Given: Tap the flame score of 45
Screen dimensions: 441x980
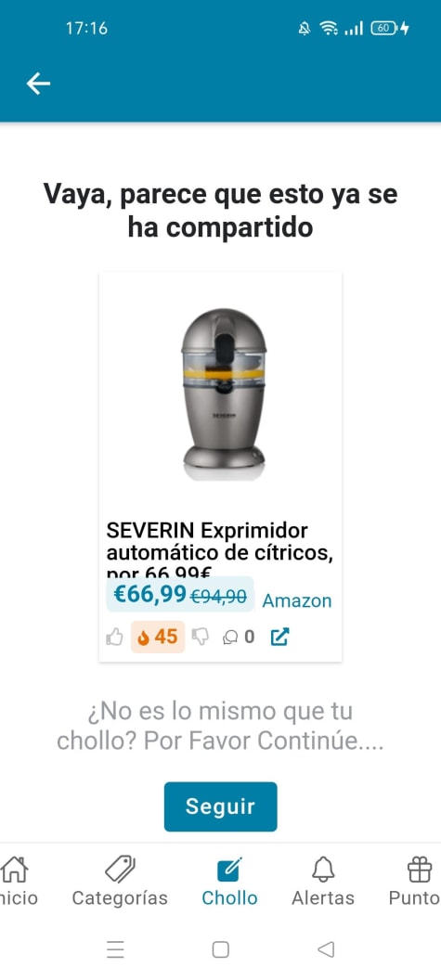Looking at the screenshot, I should click(158, 637).
